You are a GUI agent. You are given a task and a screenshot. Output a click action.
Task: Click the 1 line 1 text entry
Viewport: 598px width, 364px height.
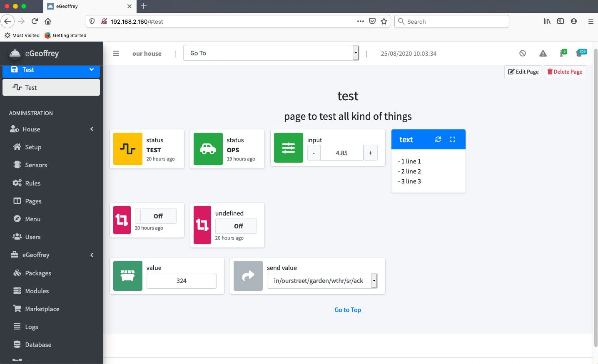[409, 161]
